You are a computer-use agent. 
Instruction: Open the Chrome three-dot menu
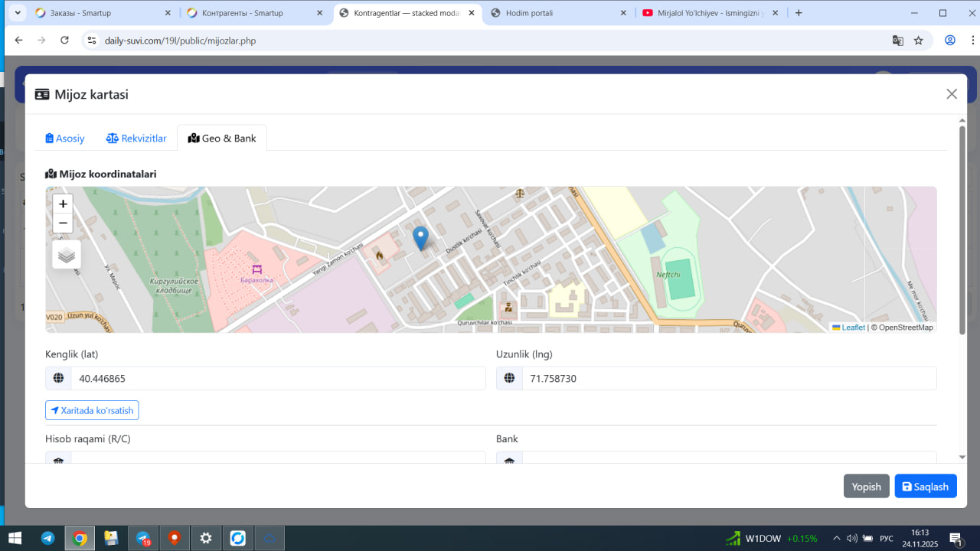point(971,41)
